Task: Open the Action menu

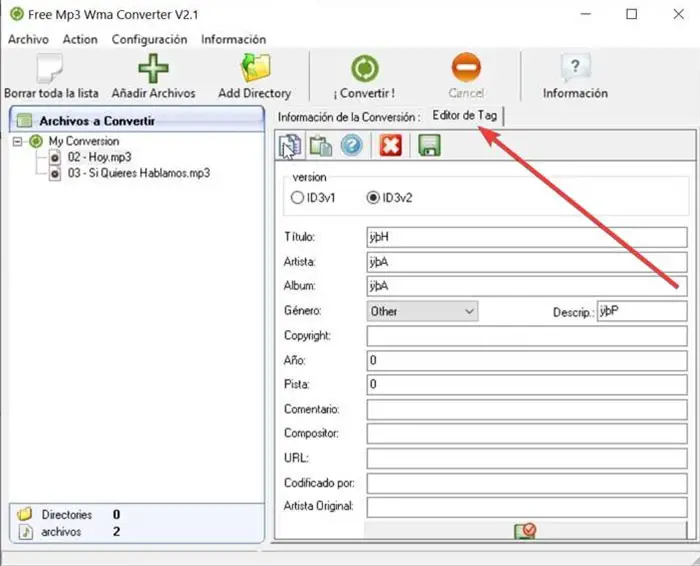Action: pyautogui.click(x=80, y=40)
